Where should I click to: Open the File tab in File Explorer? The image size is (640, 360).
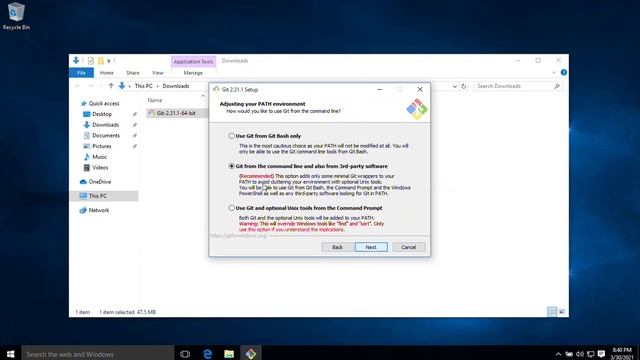tap(82, 73)
